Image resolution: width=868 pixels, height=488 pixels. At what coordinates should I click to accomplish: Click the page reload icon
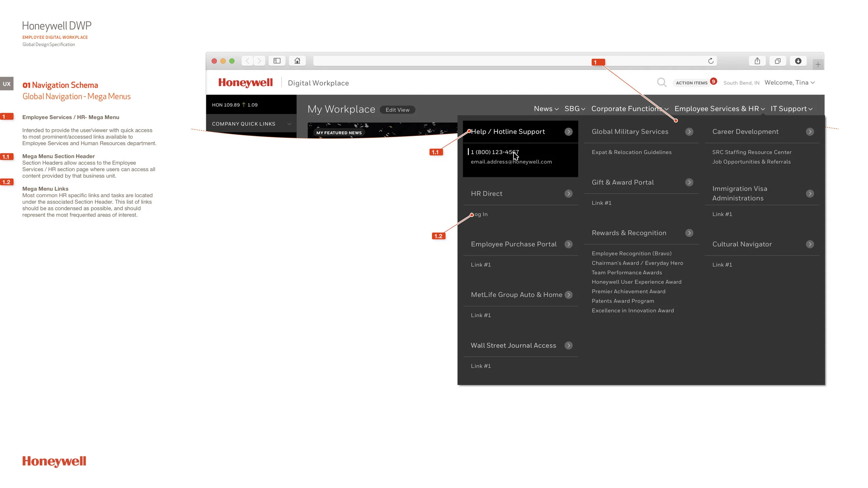tap(711, 61)
